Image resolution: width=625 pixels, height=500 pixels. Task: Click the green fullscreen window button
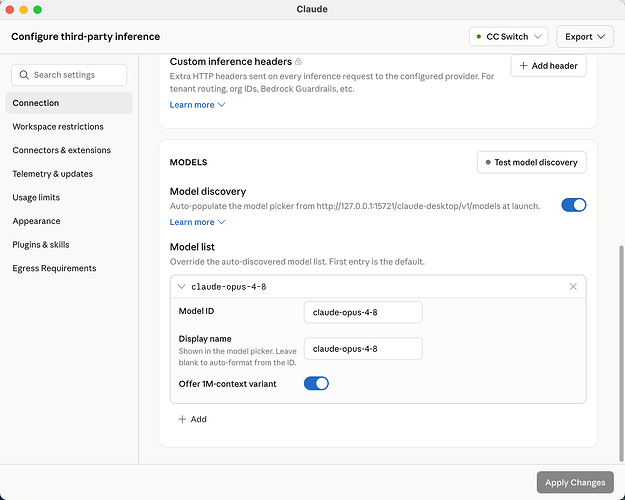[x=37, y=10]
